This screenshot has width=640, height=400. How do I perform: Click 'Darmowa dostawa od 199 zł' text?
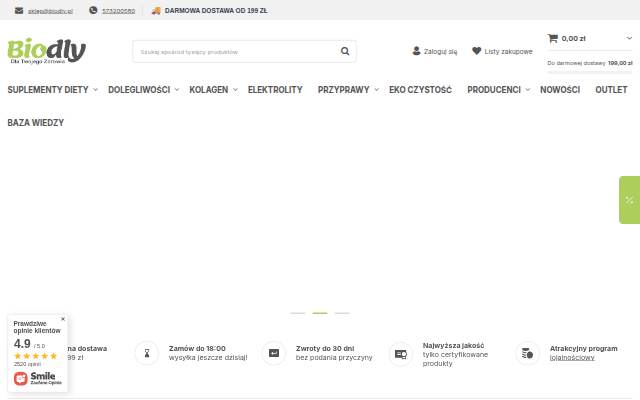(216, 11)
